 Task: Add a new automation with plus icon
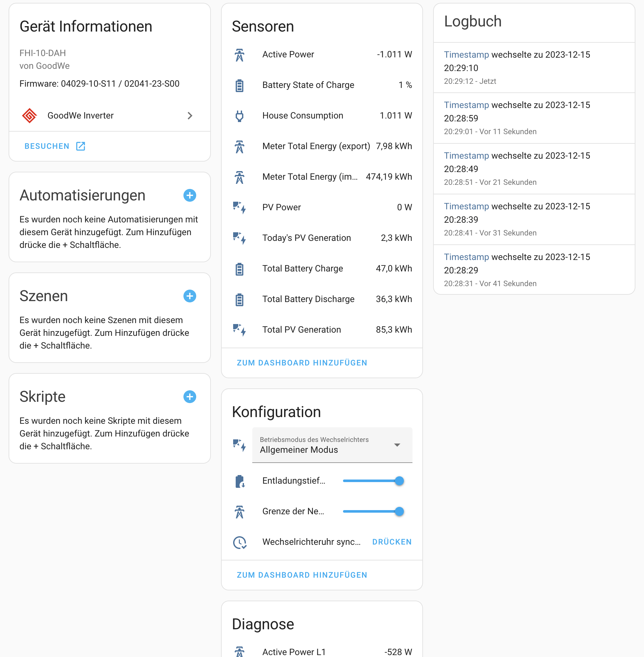(190, 195)
